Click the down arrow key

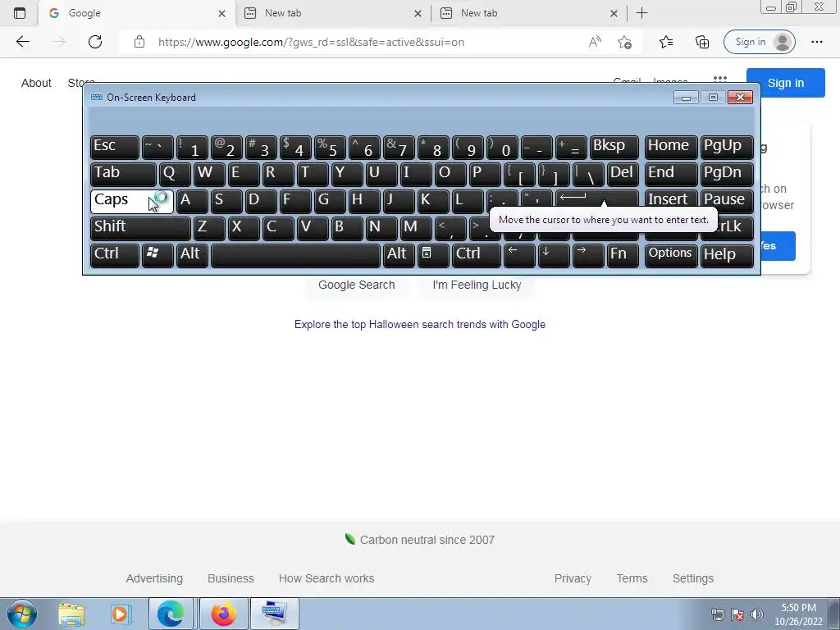click(554, 256)
